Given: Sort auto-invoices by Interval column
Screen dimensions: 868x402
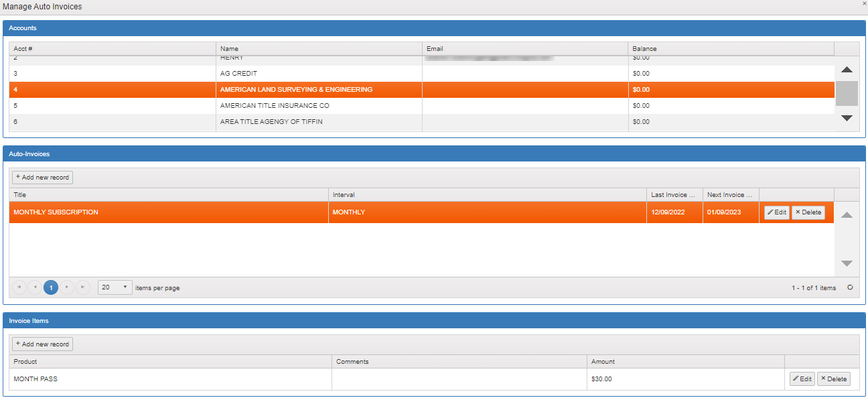Looking at the screenshot, I should (x=487, y=195).
